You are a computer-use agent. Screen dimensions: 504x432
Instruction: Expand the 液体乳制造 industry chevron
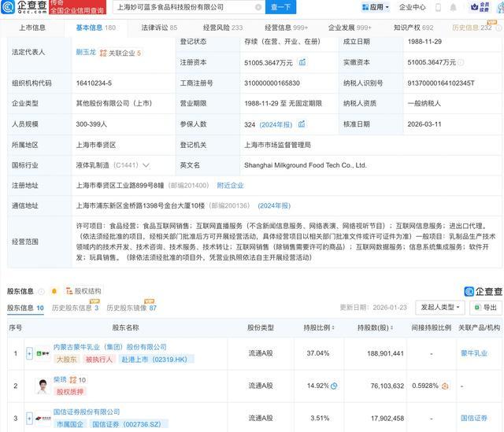click(145, 165)
